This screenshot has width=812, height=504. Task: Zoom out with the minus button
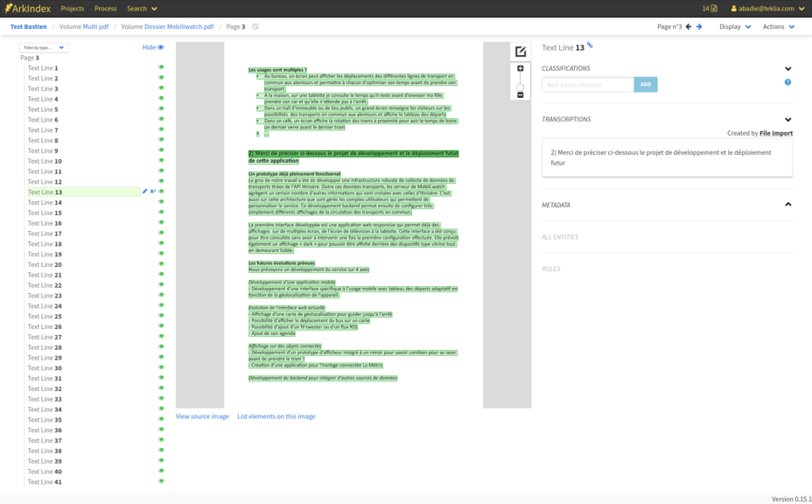521,94
